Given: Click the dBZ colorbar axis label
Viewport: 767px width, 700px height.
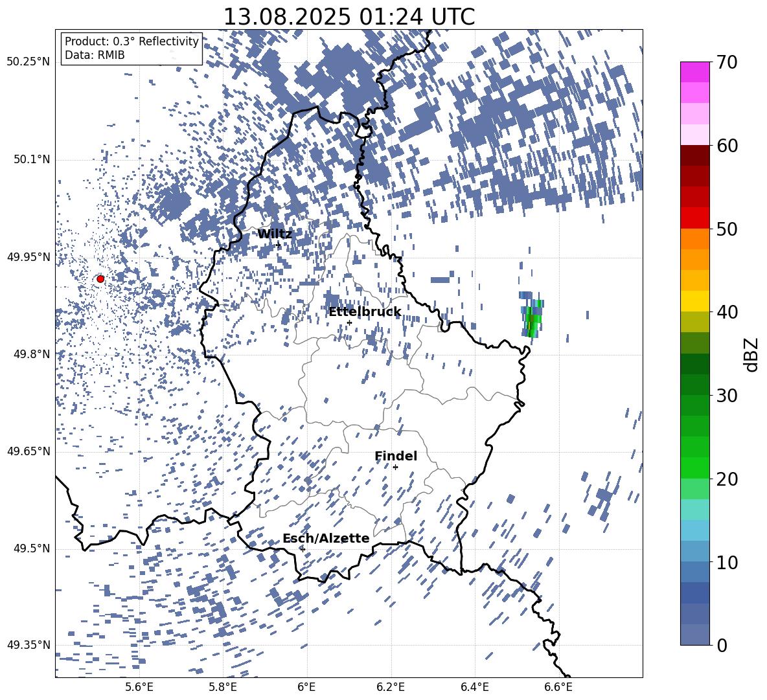Looking at the screenshot, I should (x=752, y=354).
